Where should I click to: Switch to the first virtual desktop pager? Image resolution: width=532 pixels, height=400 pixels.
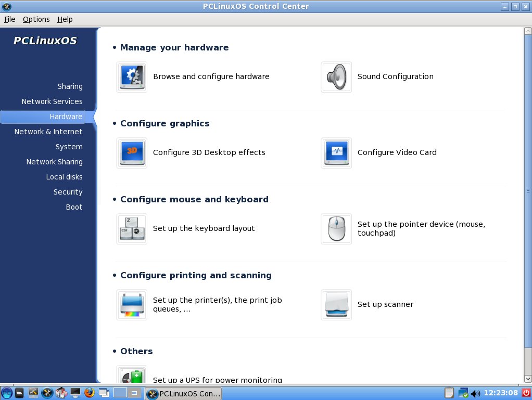pyautogui.click(x=120, y=393)
